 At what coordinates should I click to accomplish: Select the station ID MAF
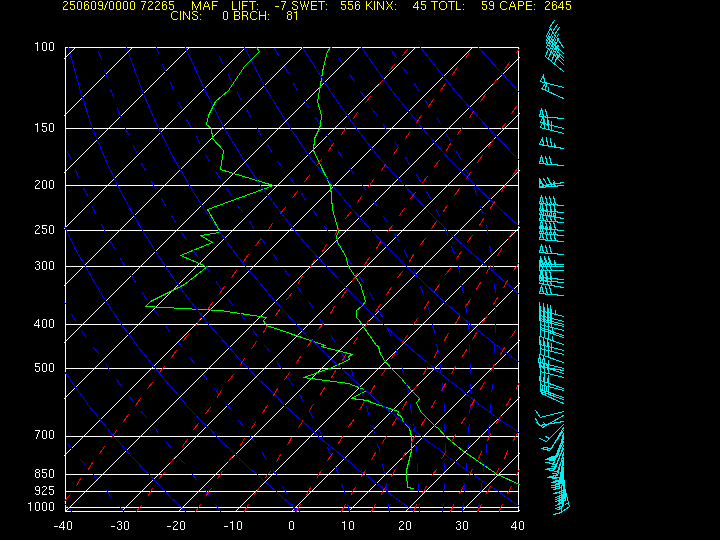point(204,6)
